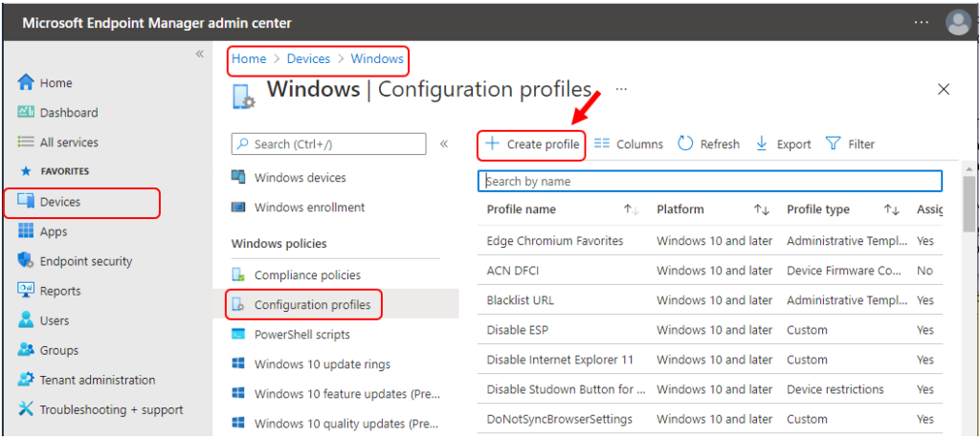Viewport: 980px width, 439px height.
Task: Open Edge Chromium Favorites profile
Action: tap(555, 240)
